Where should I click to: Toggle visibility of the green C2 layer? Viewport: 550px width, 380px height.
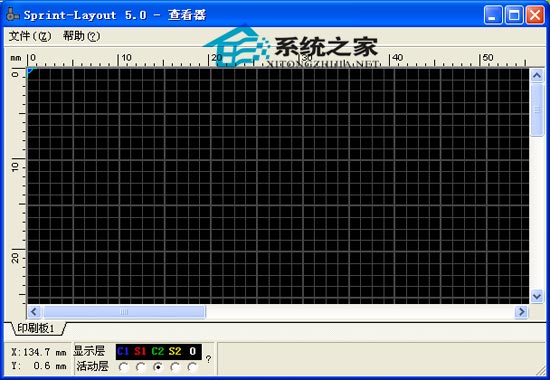pyautogui.click(x=157, y=351)
